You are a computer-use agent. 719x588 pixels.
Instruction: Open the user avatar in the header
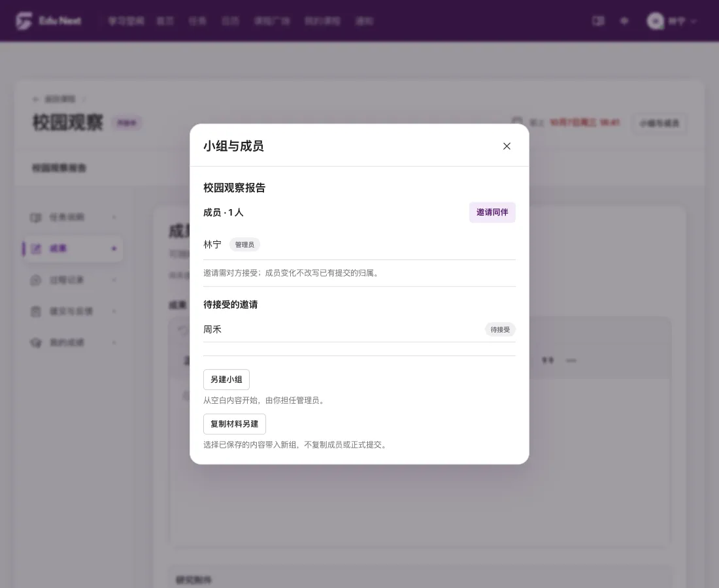(655, 21)
